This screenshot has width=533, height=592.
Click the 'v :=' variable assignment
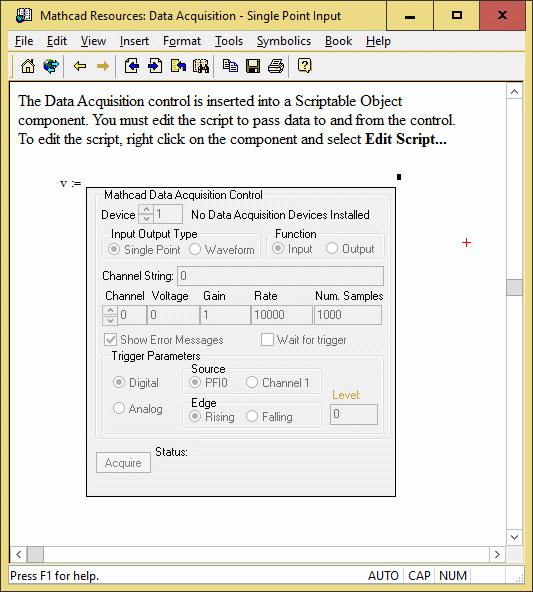(71, 183)
